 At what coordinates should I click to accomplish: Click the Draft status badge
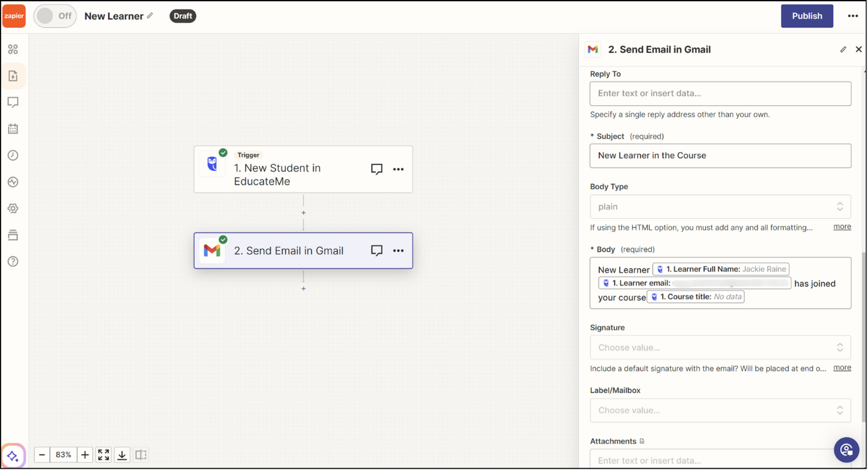click(x=183, y=16)
